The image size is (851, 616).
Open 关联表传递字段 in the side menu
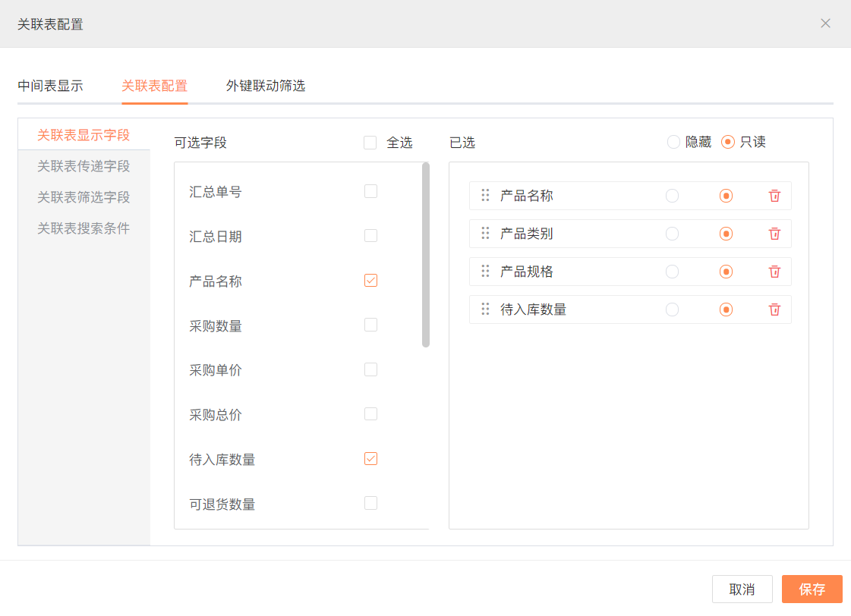(x=84, y=166)
